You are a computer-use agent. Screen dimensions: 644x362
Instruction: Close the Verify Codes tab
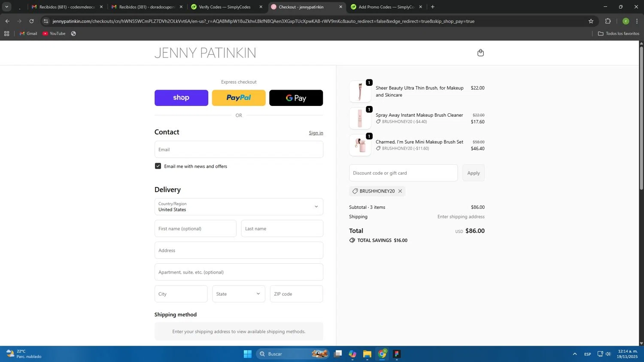click(x=261, y=7)
